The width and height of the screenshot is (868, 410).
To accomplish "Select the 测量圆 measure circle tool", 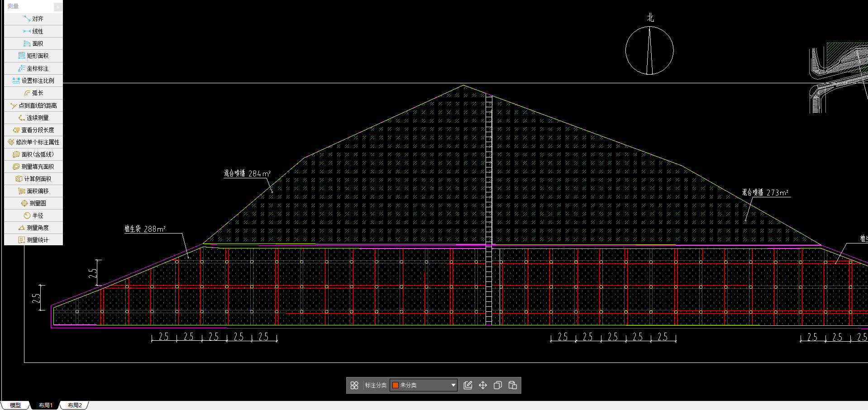I will pyautogui.click(x=33, y=203).
